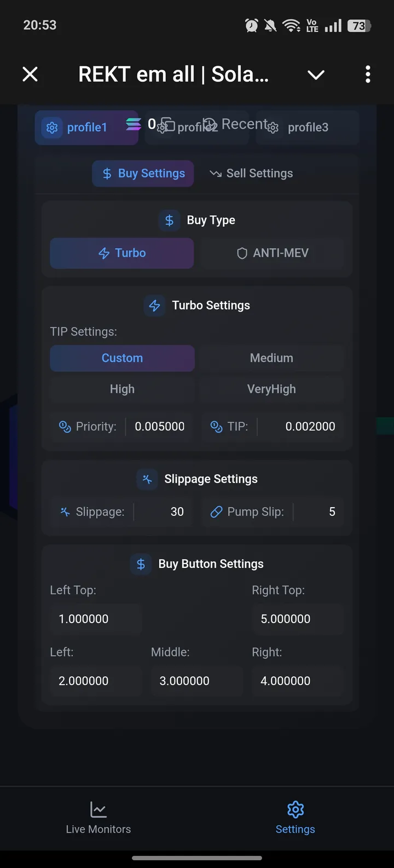This screenshot has width=394, height=868.
Task: Pick the VeryHigh tip option
Action: pyautogui.click(x=271, y=389)
